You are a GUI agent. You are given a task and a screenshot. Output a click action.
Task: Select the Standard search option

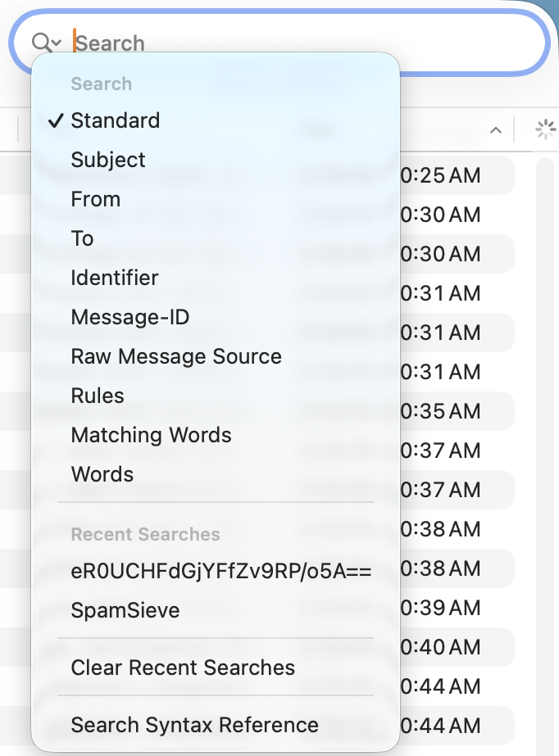tap(115, 120)
